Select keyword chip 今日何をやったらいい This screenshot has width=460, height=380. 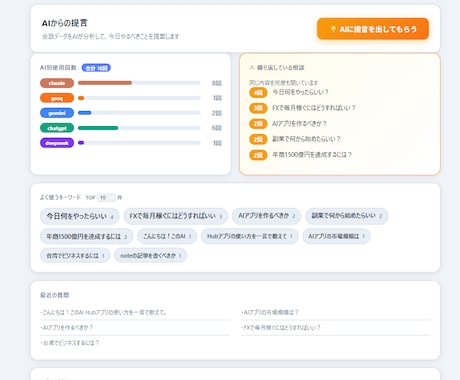coord(79,216)
